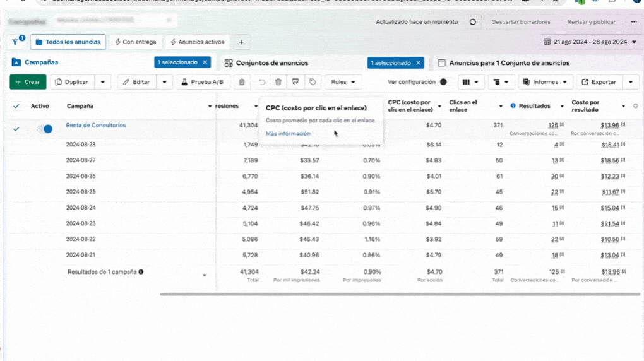Select the Anuncios activos view tab

point(197,42)
